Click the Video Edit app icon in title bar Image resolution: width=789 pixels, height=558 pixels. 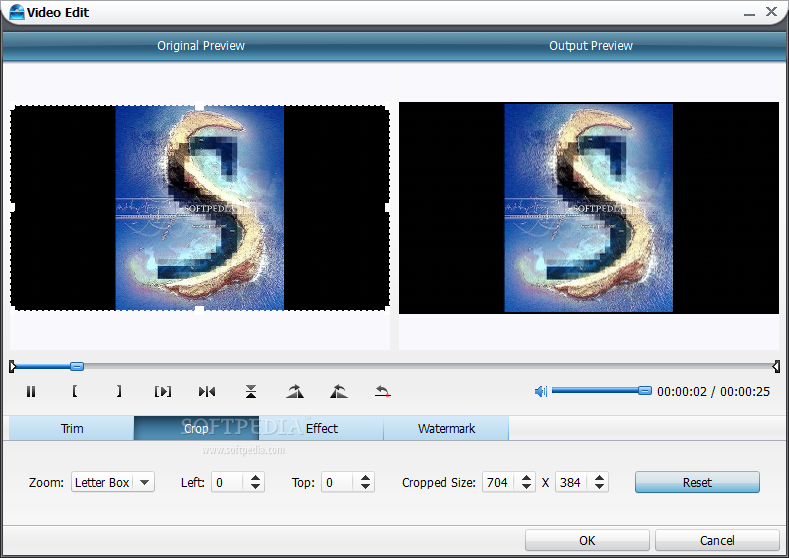click(x=17, y=12)
